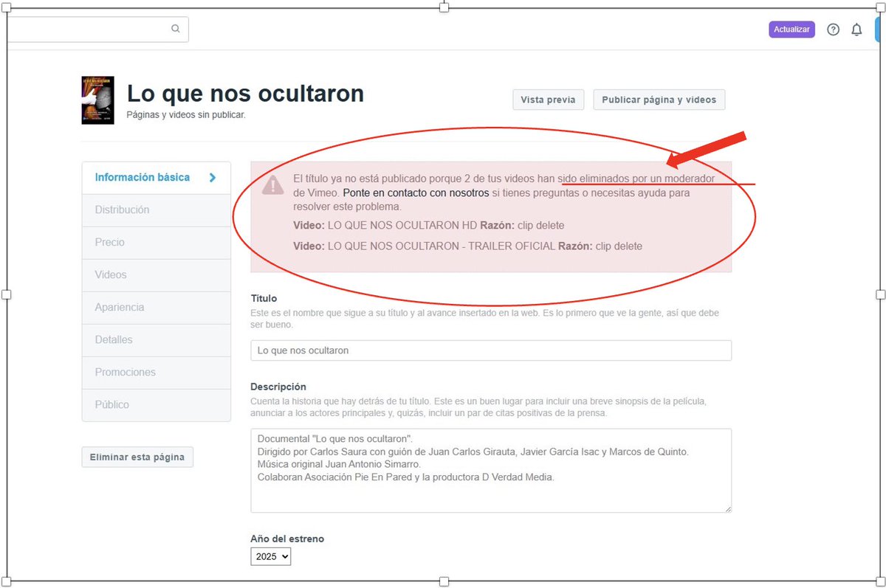Click the Año del estreno label
The image size is (886, 588).
pos(287,539)
